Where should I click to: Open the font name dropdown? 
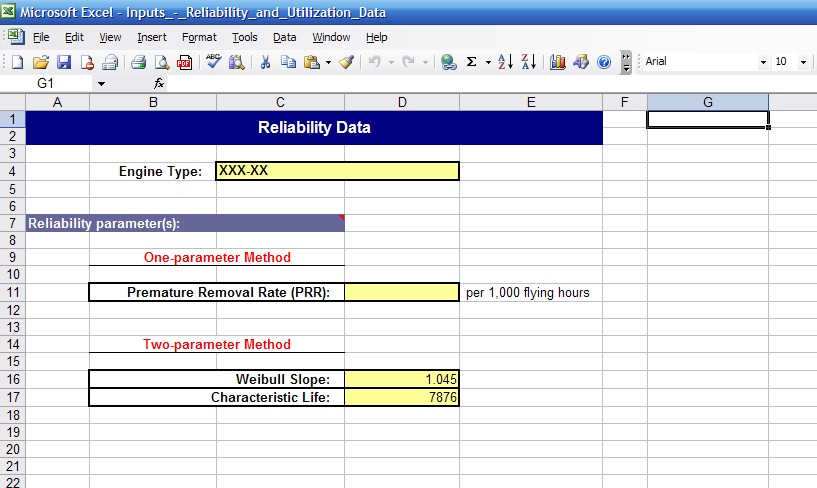click(x=764, y=62)
